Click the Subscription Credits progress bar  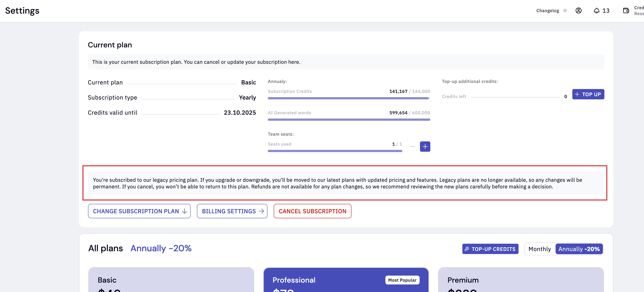tap(349, 98)
